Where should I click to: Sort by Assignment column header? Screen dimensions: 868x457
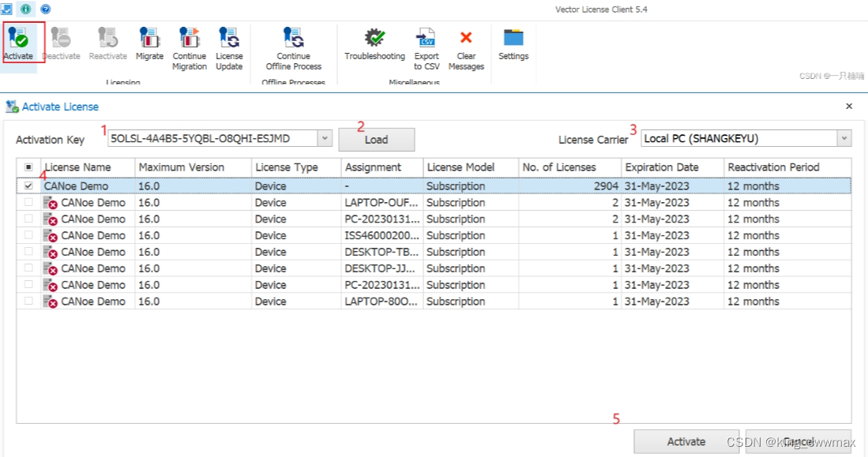coord(382,167)
